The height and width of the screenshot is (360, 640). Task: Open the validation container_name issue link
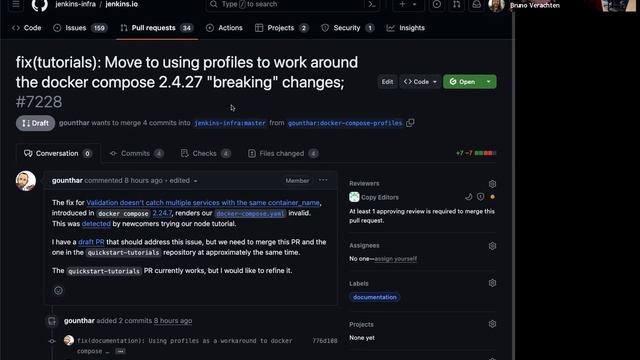[203, 202]
